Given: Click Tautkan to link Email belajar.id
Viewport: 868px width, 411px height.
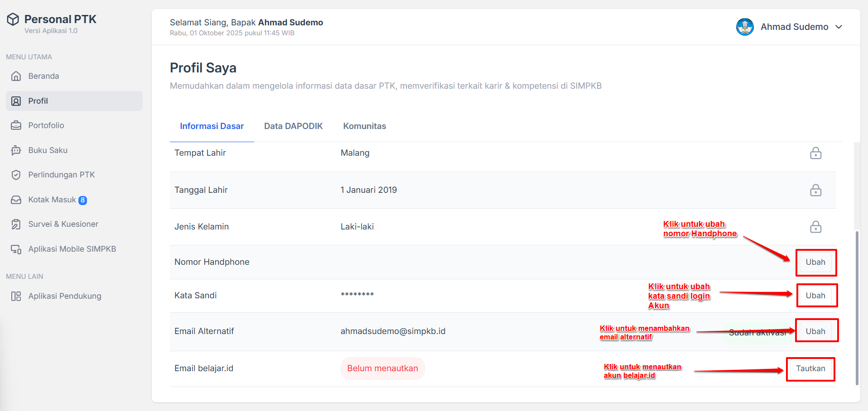Looking at the screenshot, I should click(x=810, y=369).
